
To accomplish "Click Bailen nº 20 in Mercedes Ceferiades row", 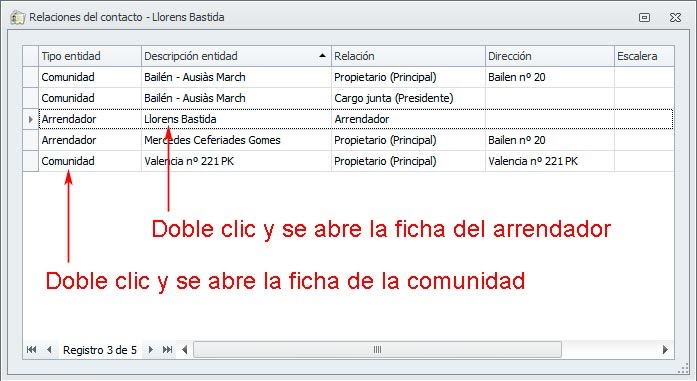I will tap(550, 140).
